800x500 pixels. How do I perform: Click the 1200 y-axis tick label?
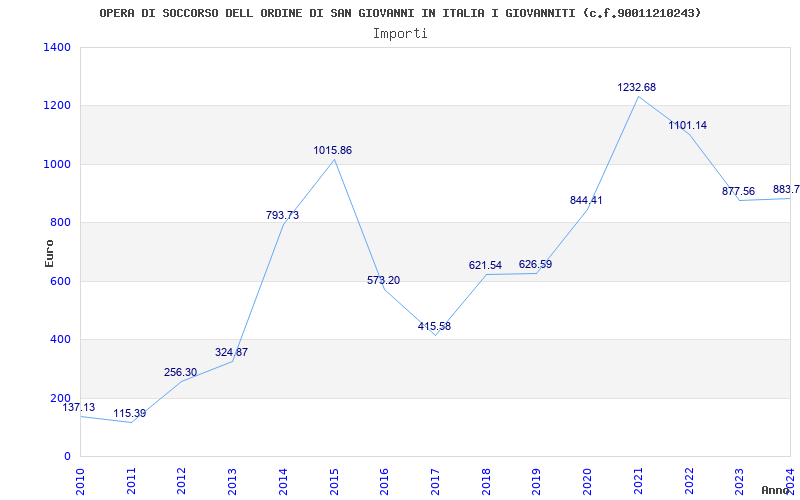pyautogui.click(x=58, y=106)
